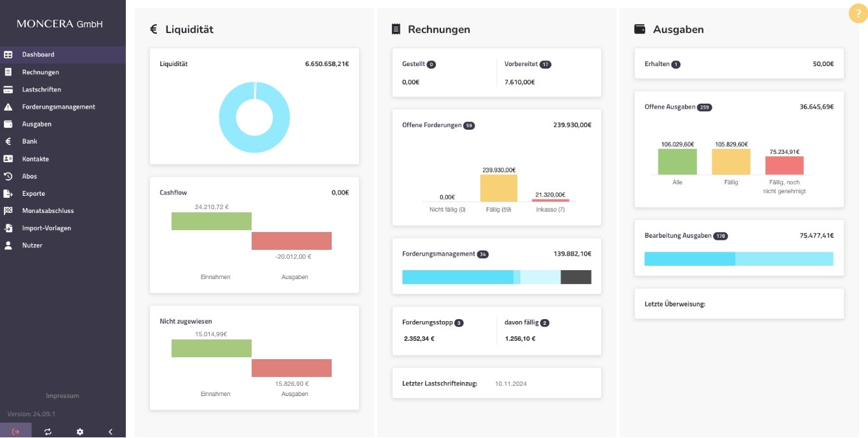Click the Lastschriften card icon in sidebar
868x438 pixels.
[8, 90]
